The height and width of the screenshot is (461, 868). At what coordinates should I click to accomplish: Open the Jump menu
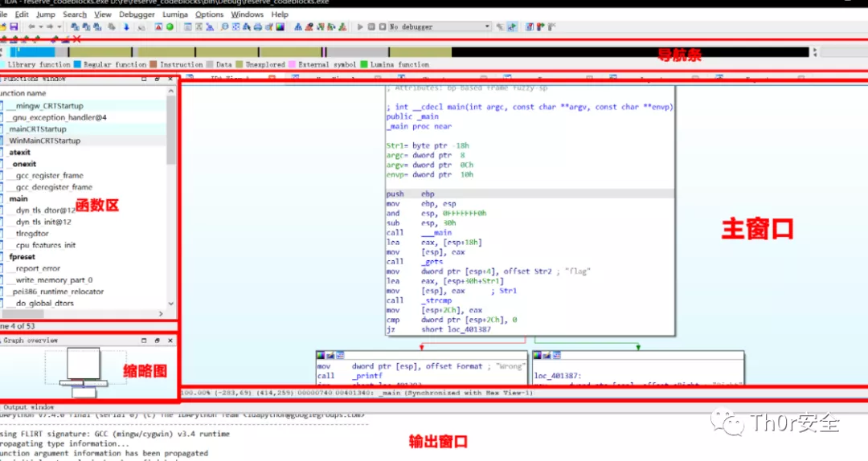(45, 14)
